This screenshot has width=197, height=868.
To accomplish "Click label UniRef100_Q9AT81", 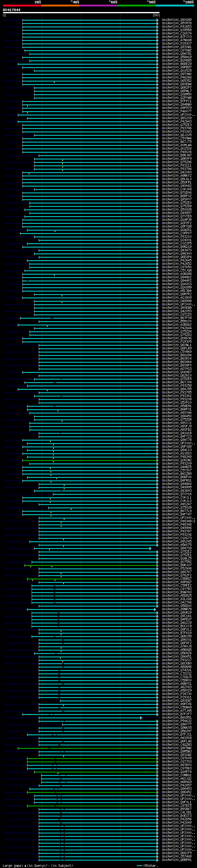I will click(x=177, y=54).
